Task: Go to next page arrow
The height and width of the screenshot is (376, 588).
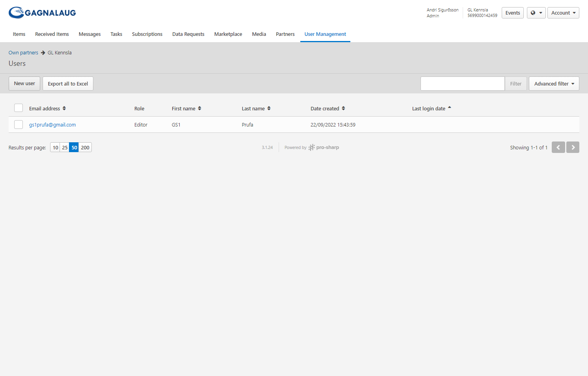Action: pos(573,147)
